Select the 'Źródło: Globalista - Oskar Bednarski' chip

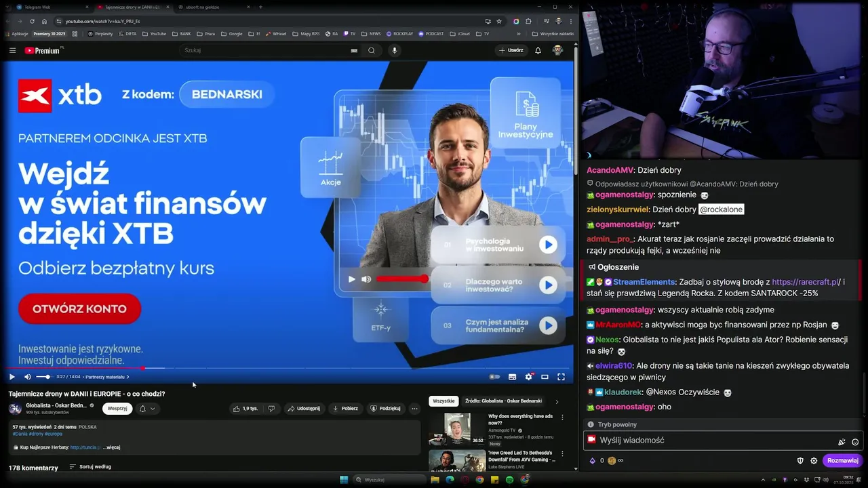click(x=503, y=401)
